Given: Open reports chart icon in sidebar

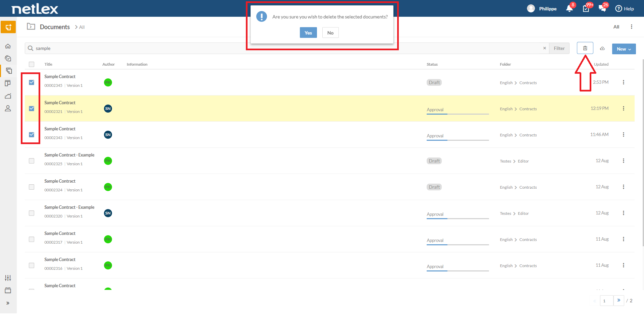Looking at the screenshot, I should click(x=8, y=96).
